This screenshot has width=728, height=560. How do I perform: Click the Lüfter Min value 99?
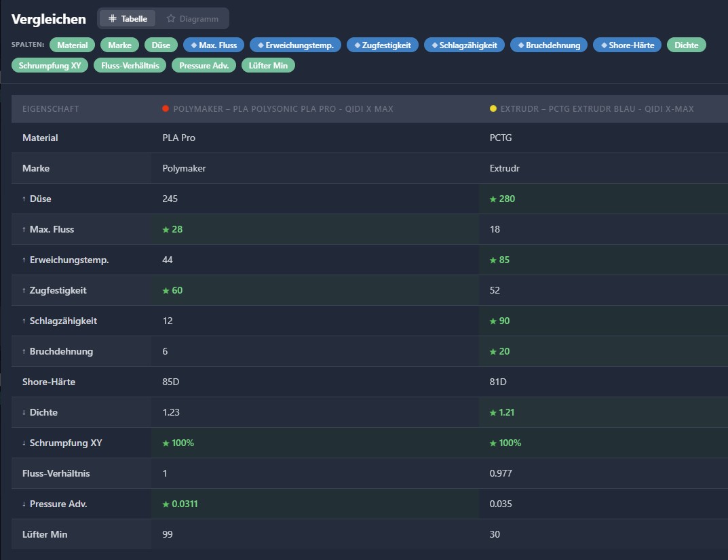coord(167,534)
